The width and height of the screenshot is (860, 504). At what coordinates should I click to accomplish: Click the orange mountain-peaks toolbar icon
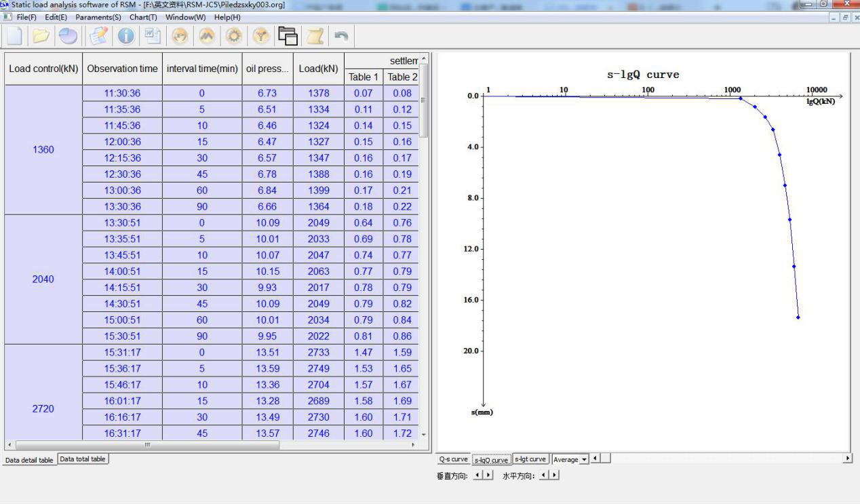click(x=207, y=37)
